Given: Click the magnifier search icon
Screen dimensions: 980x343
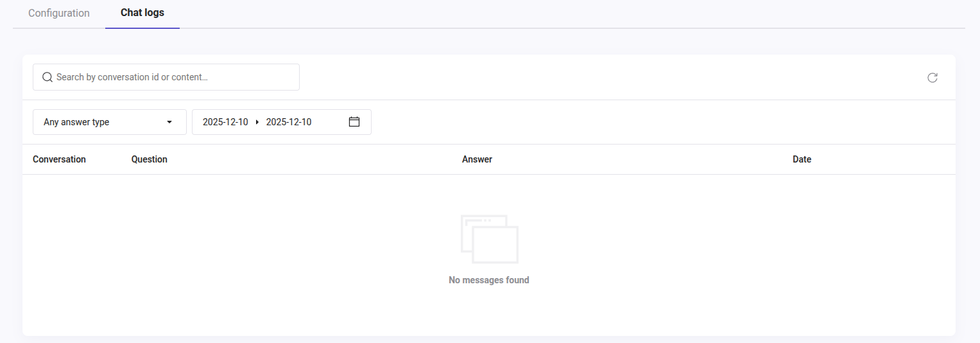Looking at the screenshot, I should coord(47,77).
